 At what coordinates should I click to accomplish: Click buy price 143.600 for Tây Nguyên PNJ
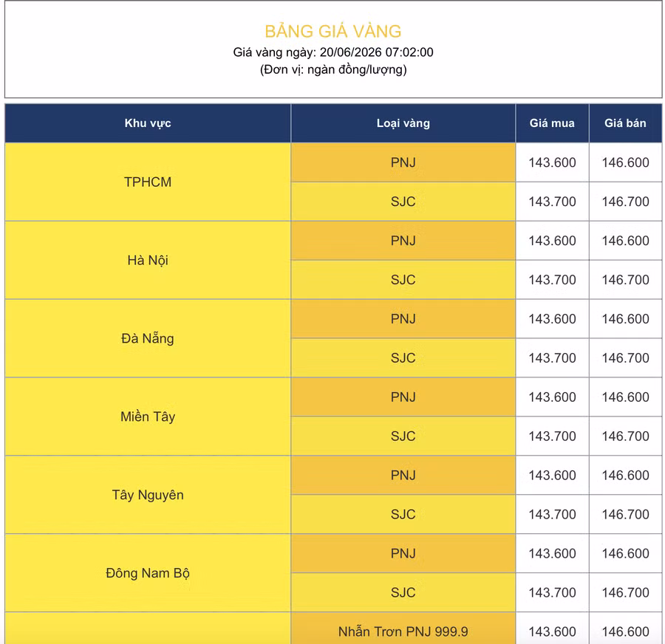point(552,476)
